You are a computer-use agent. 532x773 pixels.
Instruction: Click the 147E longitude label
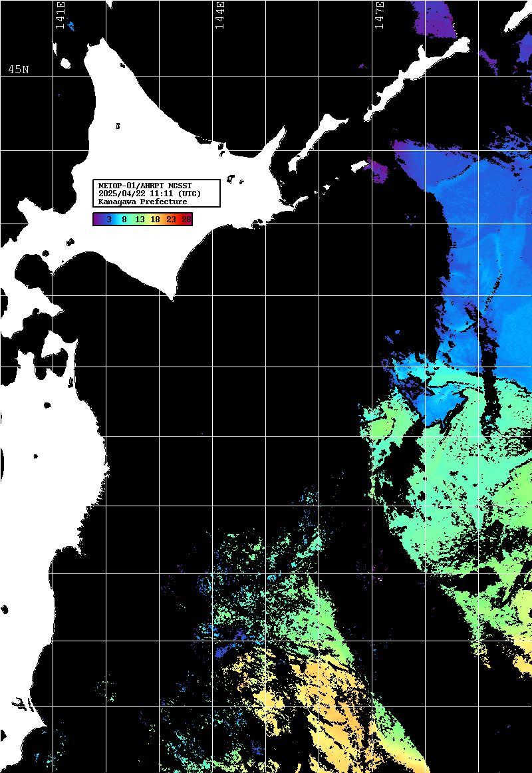(379, 15)
